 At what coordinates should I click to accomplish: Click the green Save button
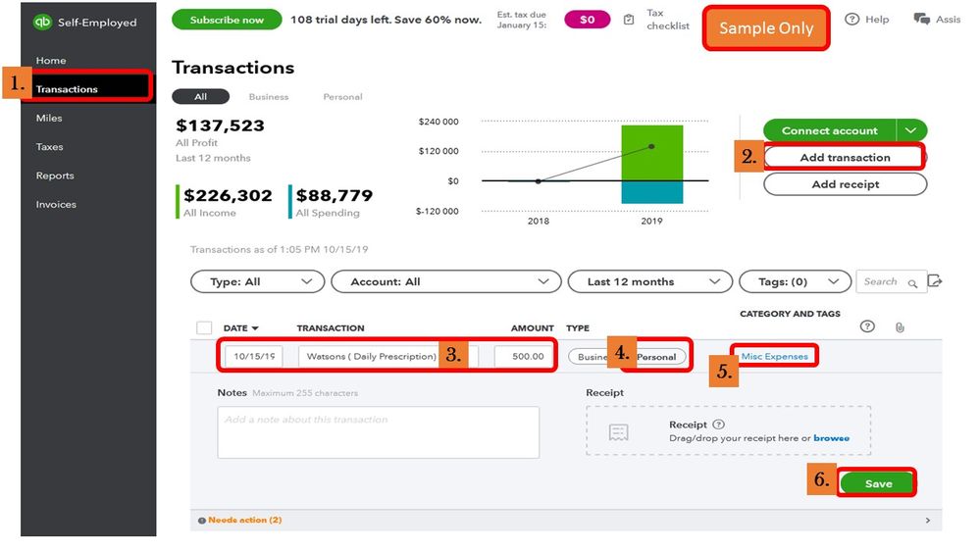pyautogui.click(x=878, y=483)
